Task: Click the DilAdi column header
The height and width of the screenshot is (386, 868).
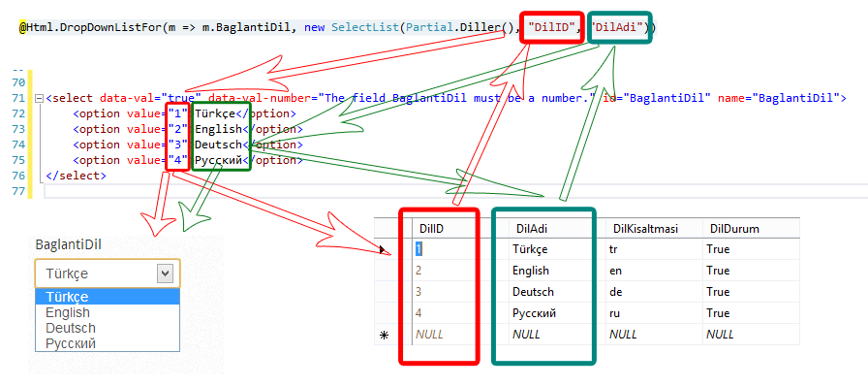Action: click(557, 229)
